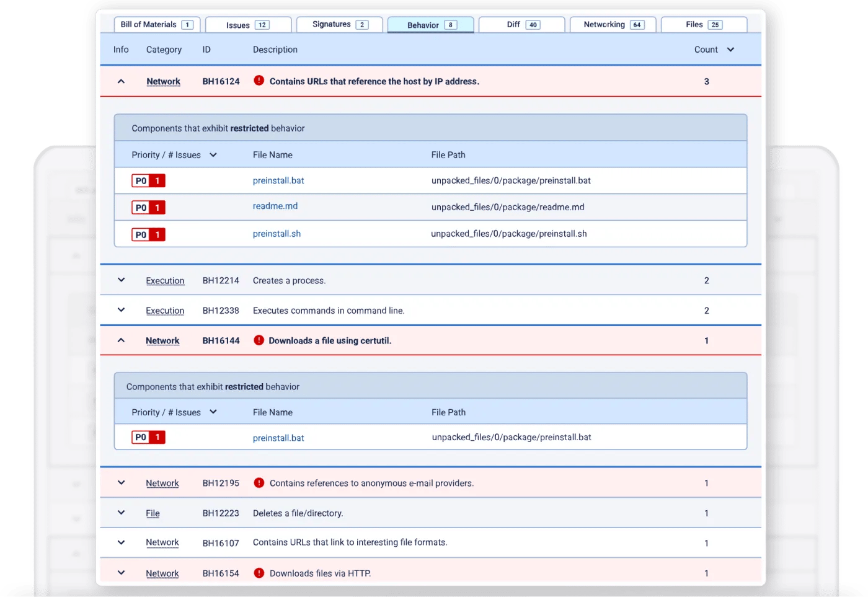Expand the BH12223 Deletes a file row

click(121, 513)
